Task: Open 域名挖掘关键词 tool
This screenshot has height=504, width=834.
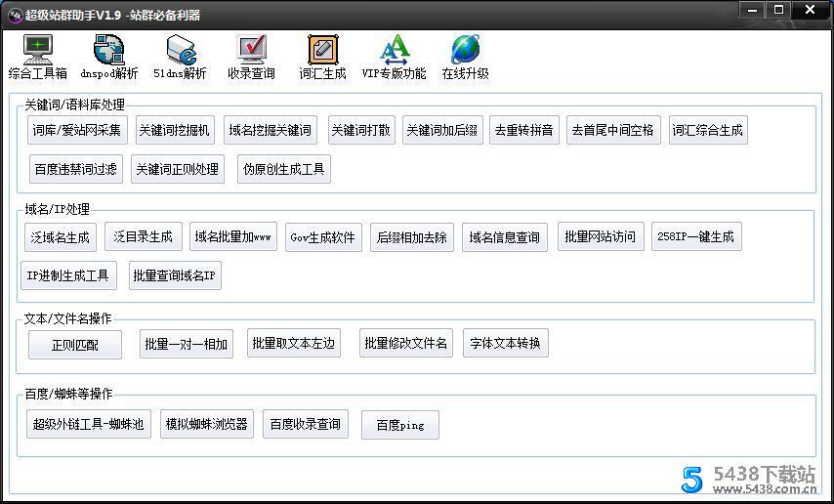Action: (x=271, y=130)
